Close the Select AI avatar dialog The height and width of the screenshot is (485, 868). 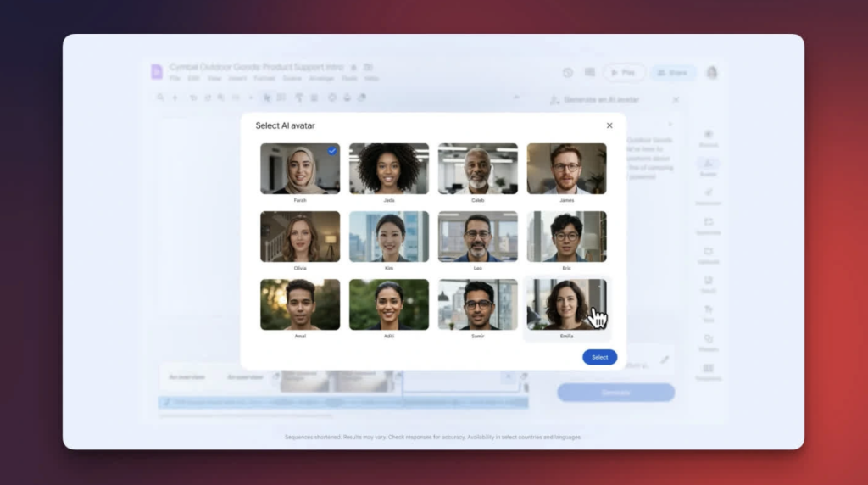pyautogui.click(x=609, y=125)
